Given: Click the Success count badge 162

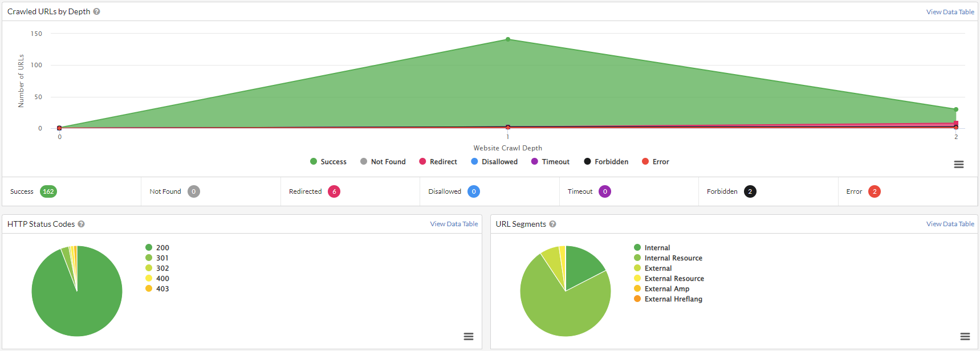Looking at the screenshot, I should pyautogui.click(x=48, y=191).
